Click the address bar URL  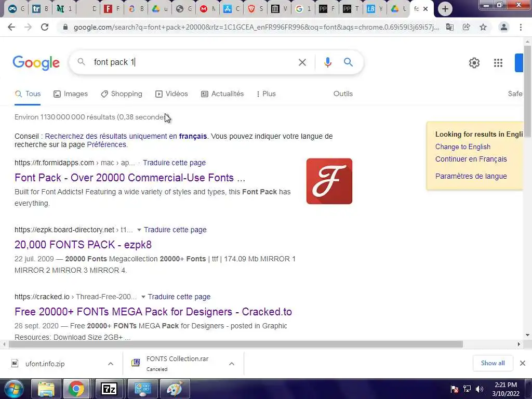(256, 27)
